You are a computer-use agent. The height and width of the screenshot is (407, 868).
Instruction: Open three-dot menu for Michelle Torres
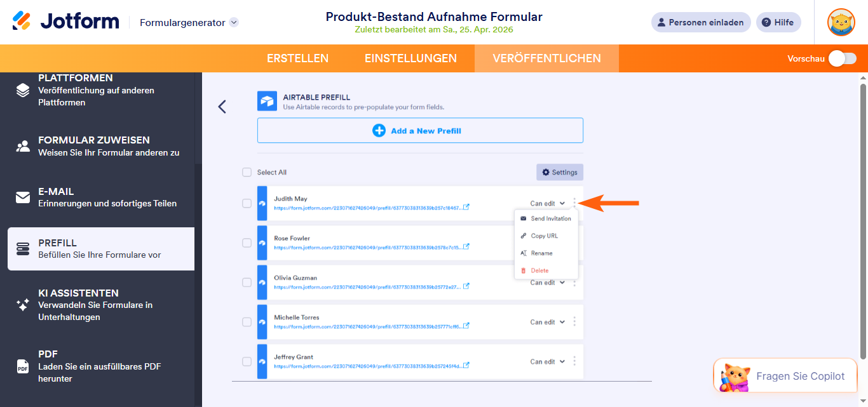coord(574,322)
